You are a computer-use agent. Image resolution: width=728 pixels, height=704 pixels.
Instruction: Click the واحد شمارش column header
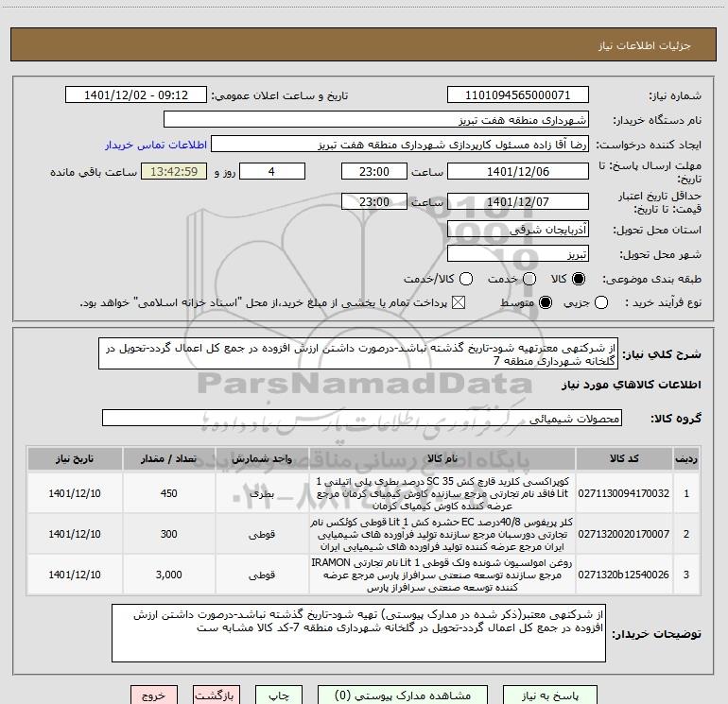[262, 459]
